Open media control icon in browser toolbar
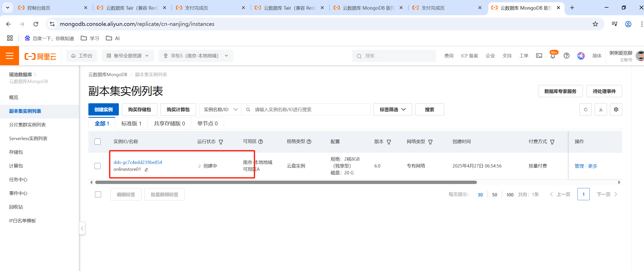This screenshot has height=271, width=644. (615, 24)
